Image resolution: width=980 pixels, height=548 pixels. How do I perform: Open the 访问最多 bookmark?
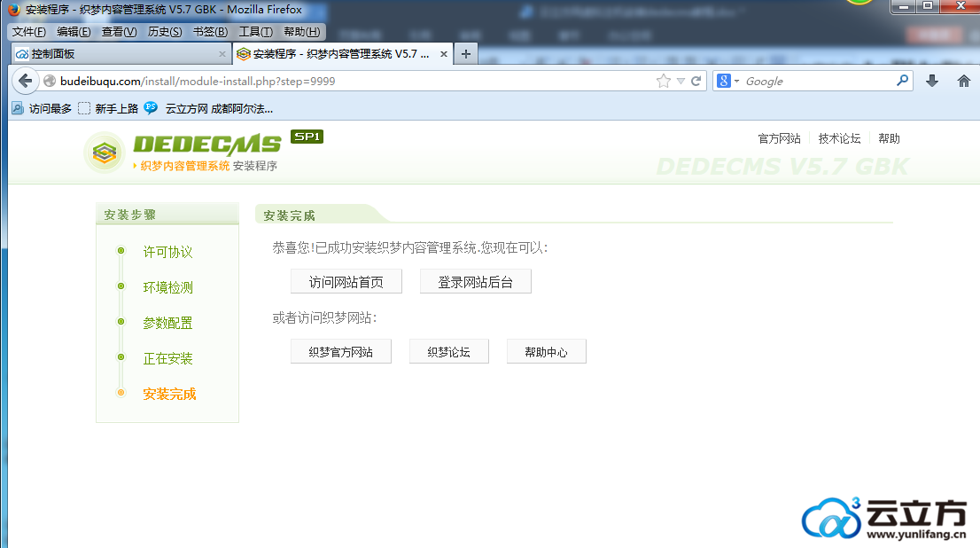(42, 108)
